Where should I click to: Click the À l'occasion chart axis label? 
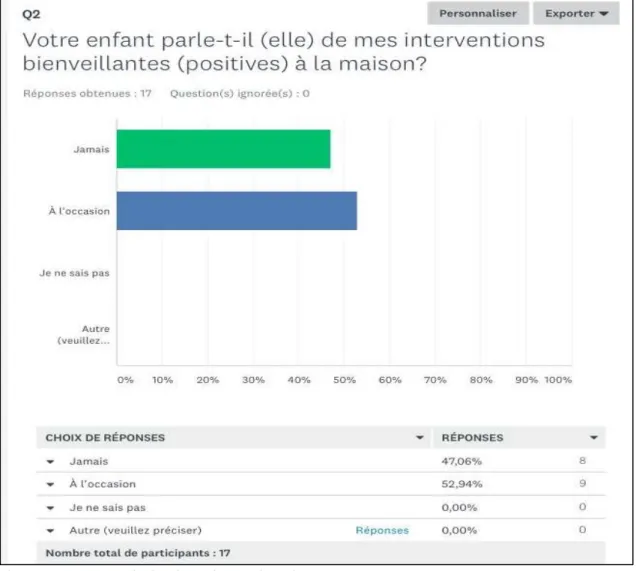pyautogui.click(x=79, y=211)
